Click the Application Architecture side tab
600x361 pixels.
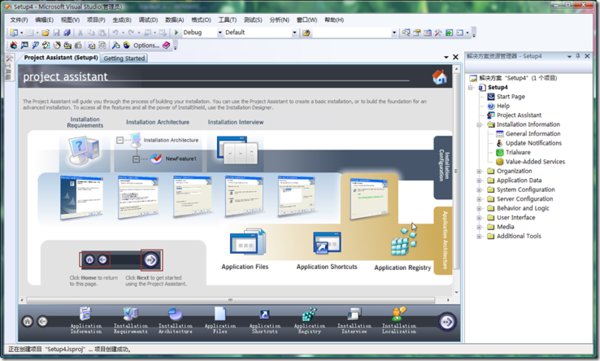pos(443,240)
